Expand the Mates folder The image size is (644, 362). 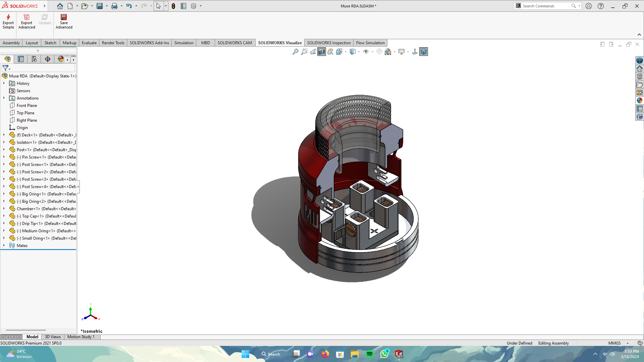(4, 245)
